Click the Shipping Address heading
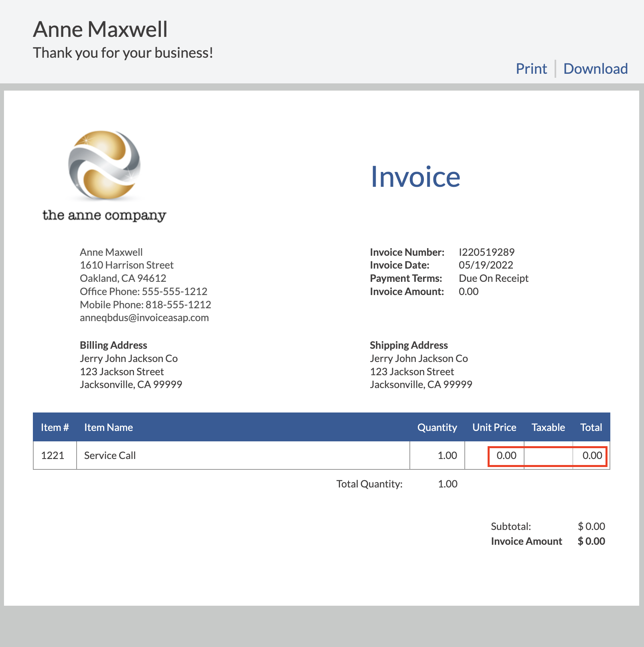The height and width of the screenshot is (647, 644). (x=408, y=345)
